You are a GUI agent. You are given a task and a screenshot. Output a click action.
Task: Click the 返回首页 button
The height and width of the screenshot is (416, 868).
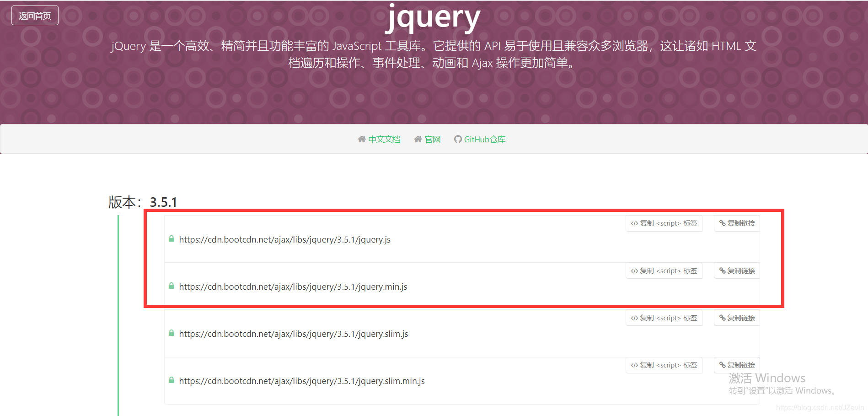coord(35,16)
